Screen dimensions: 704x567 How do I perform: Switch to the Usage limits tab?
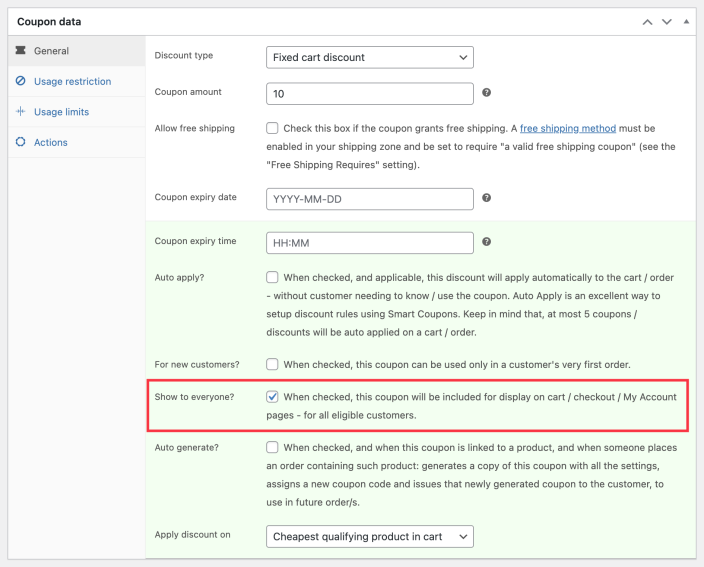point(61,112)
